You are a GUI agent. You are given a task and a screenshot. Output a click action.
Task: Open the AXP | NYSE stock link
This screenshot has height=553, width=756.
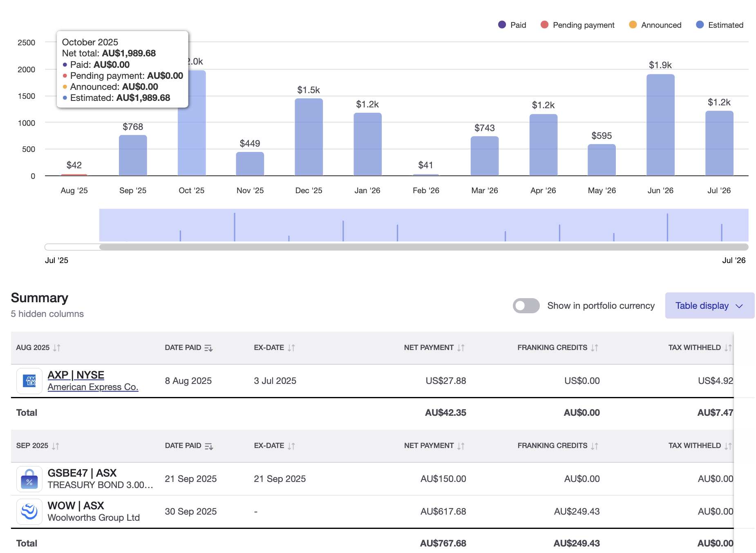click(76, 375)
